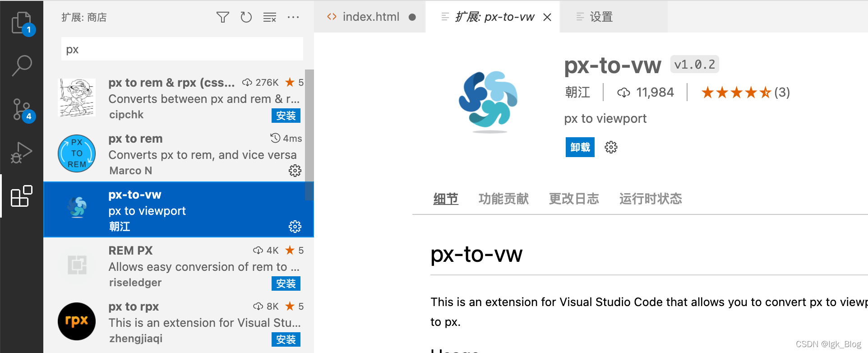Switch to the 设置 settings tab
The height and width of the screenshot is (353, 868).
pos(614,17)
